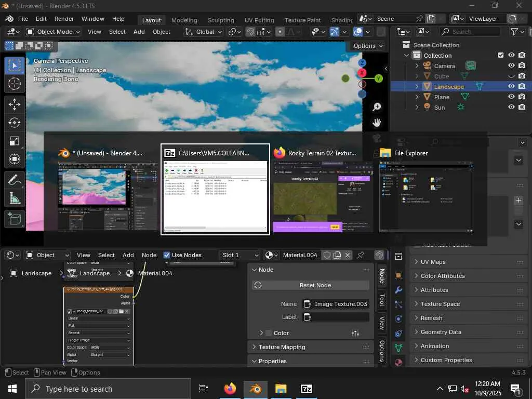Click the pin icon in node editor header
The image size is (532, 399).
point(361,255)
